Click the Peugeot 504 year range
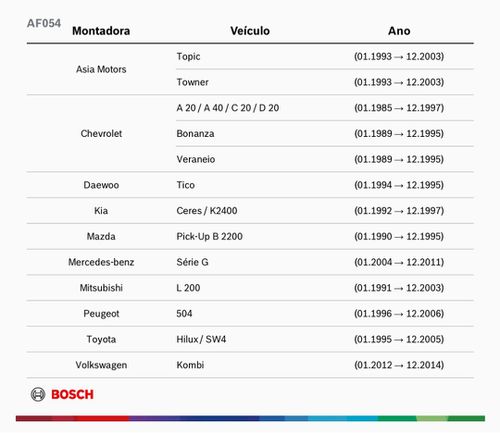Image resolution: width=500 pixels, height=433 pixels. 399,313
